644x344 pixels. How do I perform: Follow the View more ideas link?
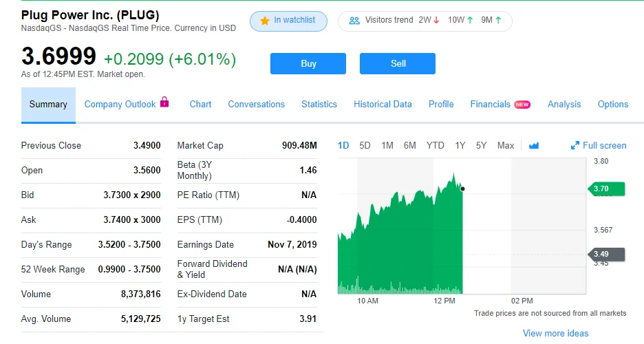[555, 333]
